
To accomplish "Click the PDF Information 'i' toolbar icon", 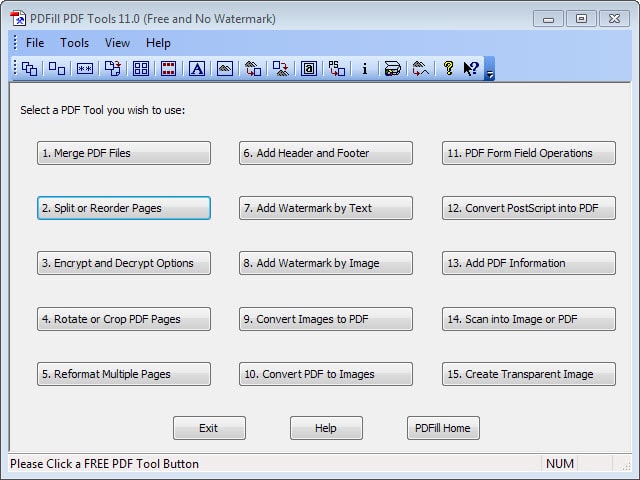I will [364, 69].
